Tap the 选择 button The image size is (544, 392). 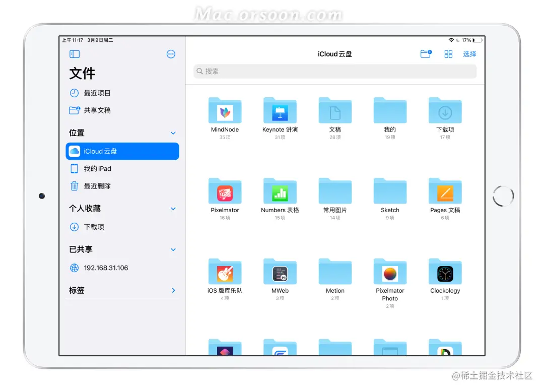click(469, 54)
